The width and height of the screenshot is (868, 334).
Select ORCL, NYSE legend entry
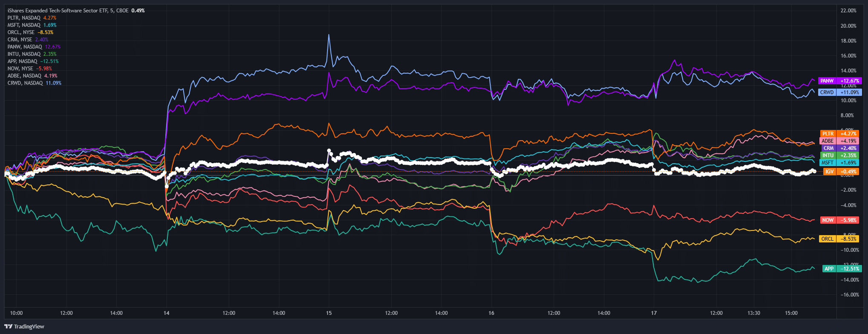(31, 32)
